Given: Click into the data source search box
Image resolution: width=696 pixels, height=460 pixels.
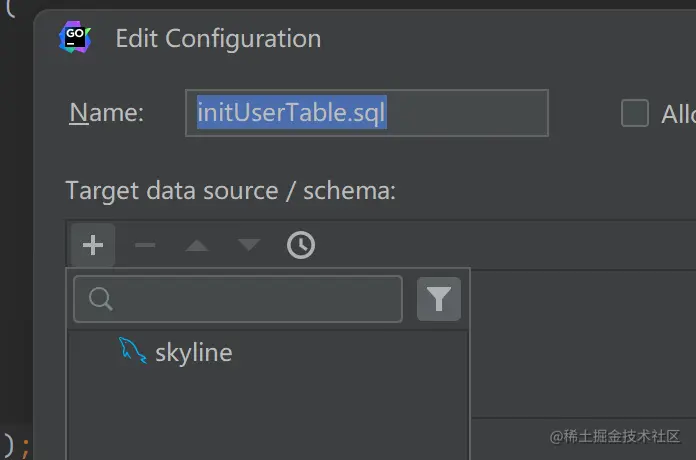Looking at the screenshot, I should pos(250,299).
